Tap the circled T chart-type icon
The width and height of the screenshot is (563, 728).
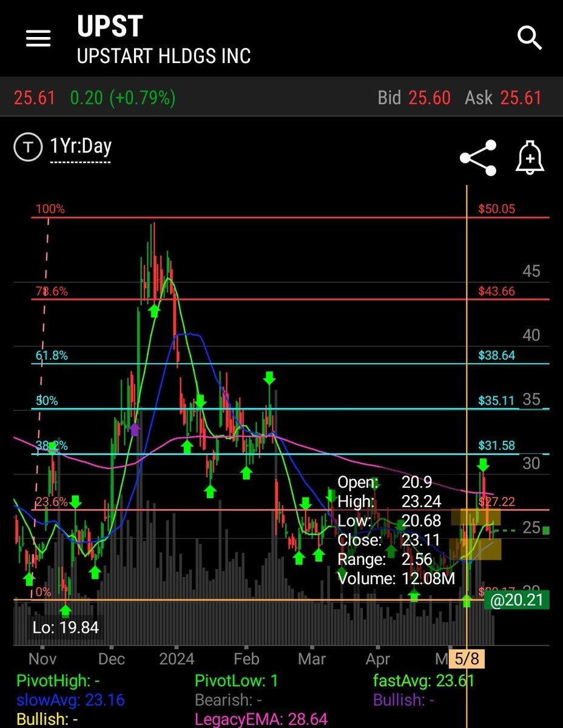[27, 147]
